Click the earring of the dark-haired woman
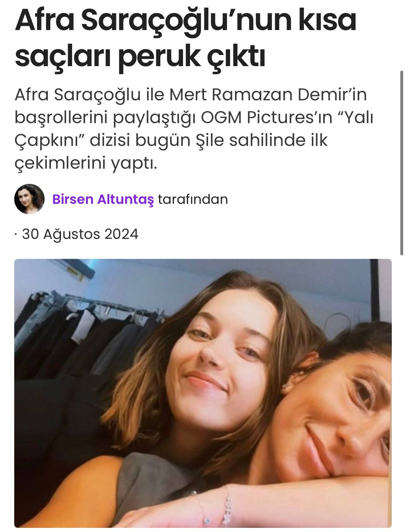Viewport: 406px width, 532px height. pos(284,386)
